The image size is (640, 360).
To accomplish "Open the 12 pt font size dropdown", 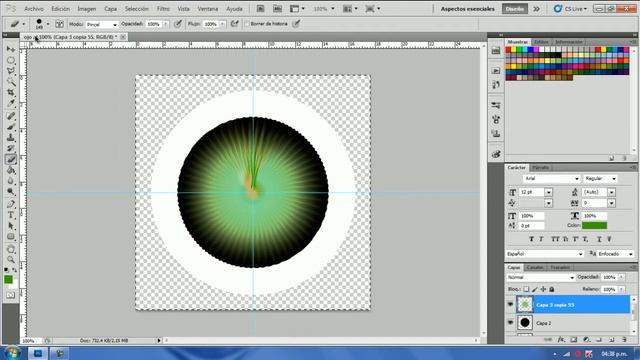I will [549, 192].
